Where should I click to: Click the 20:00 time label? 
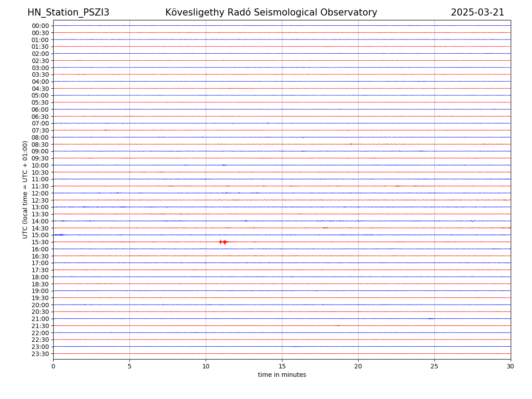pos(40,305)
